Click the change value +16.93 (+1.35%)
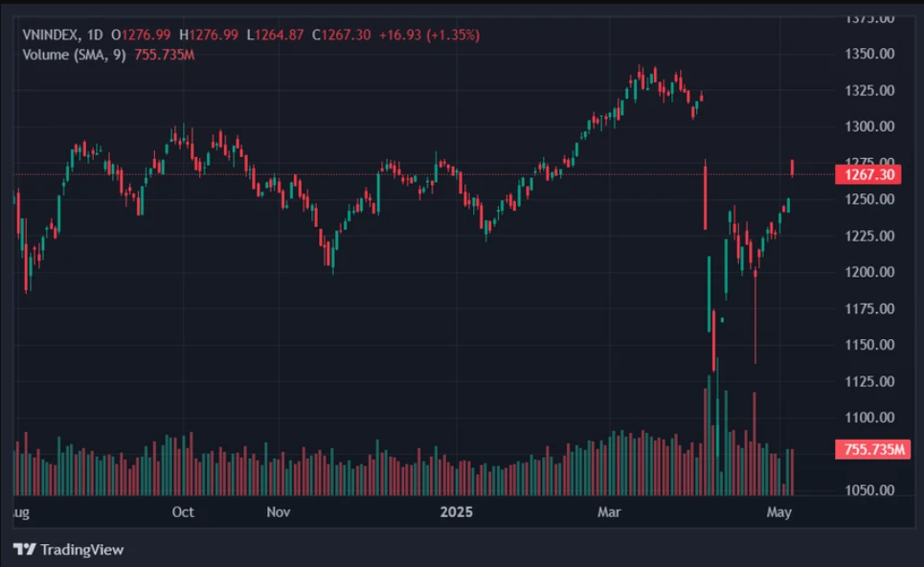This screenshot has height=567, width=924. [429, 34]
